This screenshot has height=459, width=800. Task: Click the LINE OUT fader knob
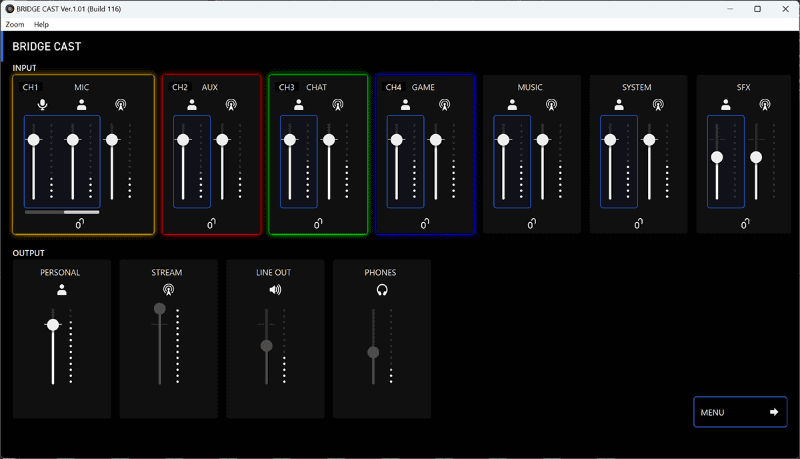[x=266, y=346]
